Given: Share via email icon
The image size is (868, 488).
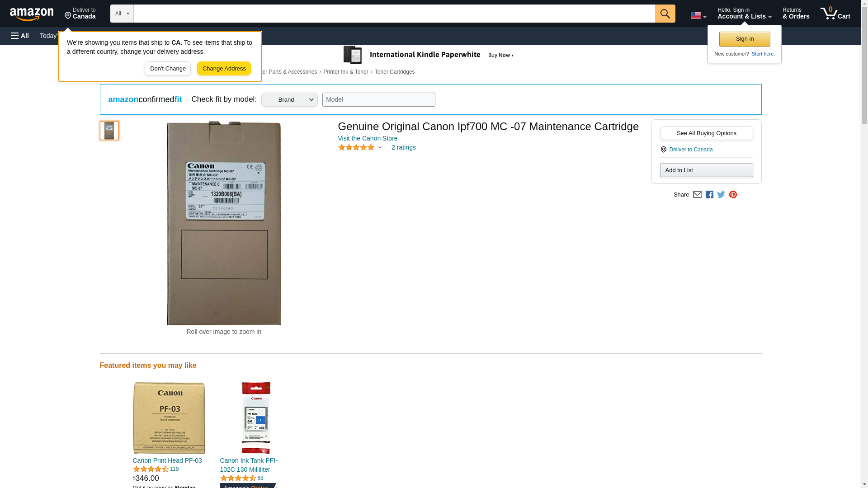Looking at the screenshot, I should click(x=697, y=195).
